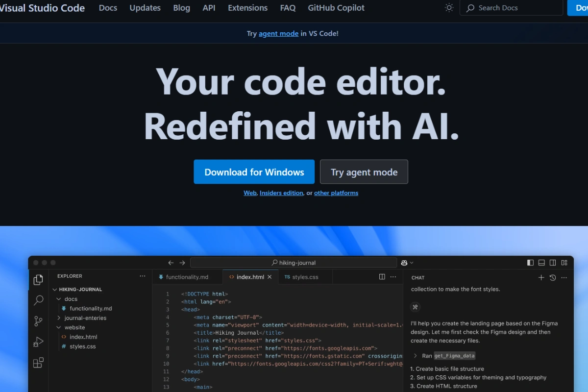Click the Try agent mode button
Screen dimensions: 588x392
364,172
